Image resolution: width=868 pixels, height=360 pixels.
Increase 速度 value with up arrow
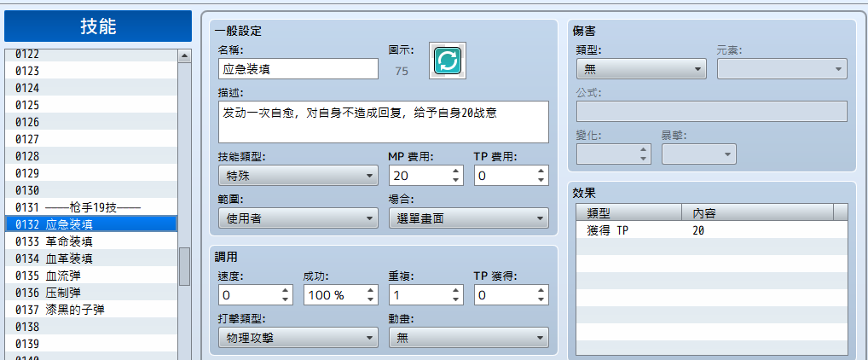[285, 290]
